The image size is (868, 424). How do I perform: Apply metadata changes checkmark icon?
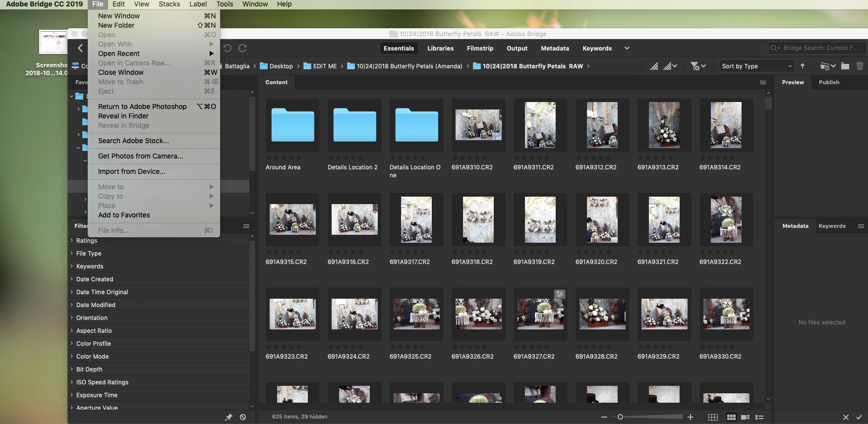tap(859, 417)
